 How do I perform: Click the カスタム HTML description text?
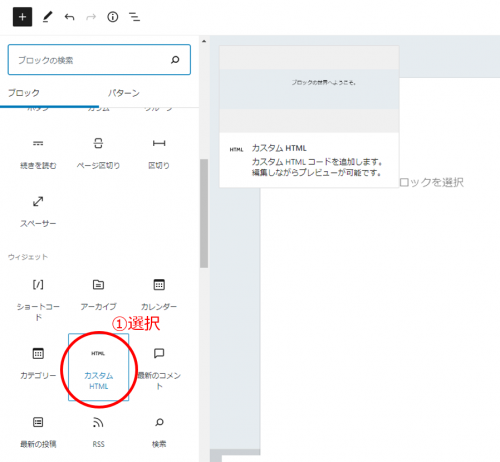coord(317,167)
